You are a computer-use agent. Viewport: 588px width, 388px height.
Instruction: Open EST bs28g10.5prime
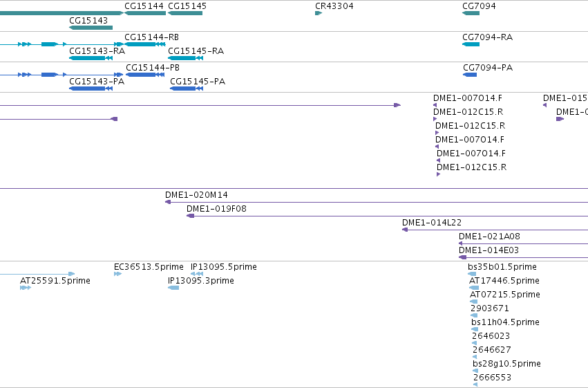click(475, 371)
